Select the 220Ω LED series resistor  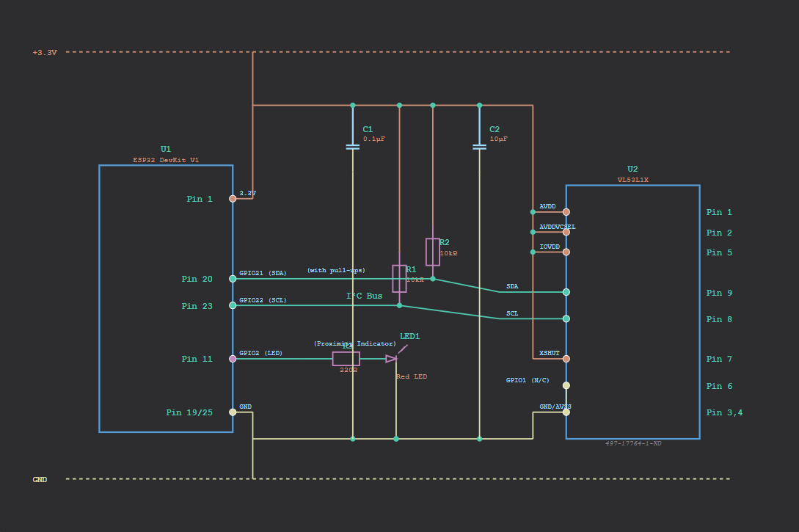(x=346, y=359)
